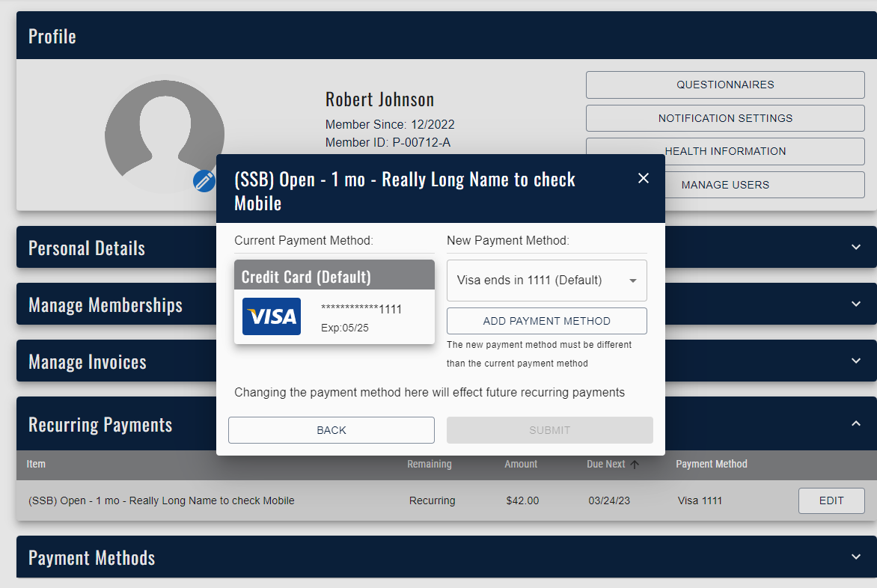Image resolution: width=877 pixels, height=588 pixels.
Task: Collapse the Recurring Payments section
Action: (x=856, y=424)
